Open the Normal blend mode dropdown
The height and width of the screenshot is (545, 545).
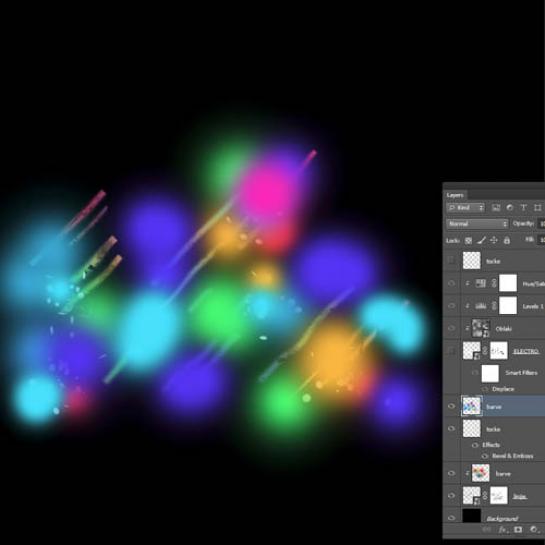click(x=477, y=224)
